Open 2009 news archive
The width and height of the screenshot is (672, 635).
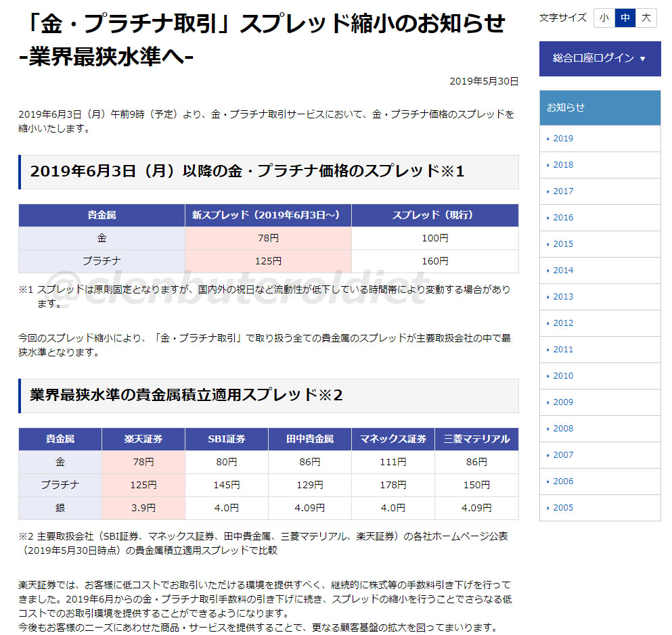[x=600, y=402]
